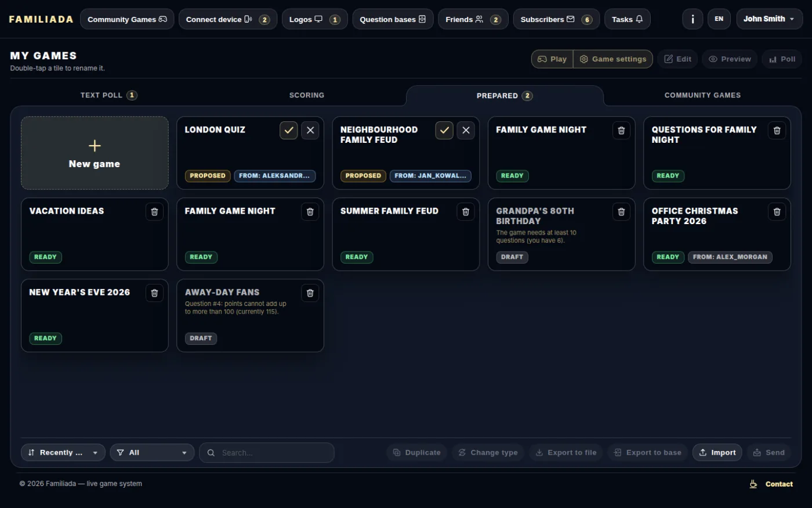Click the Familiada logo
The width and height of the screenshot is (812, 508).
point(41,19)
